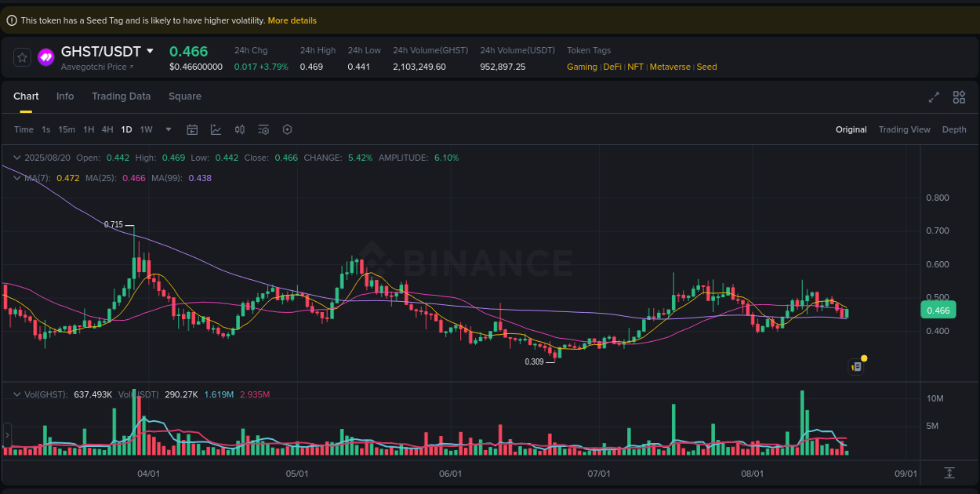Select the chart edit/drawing icon
Image resolution: width=980 pixels, height=494 pixels.
pyautogui.click(x=216, y=129)
